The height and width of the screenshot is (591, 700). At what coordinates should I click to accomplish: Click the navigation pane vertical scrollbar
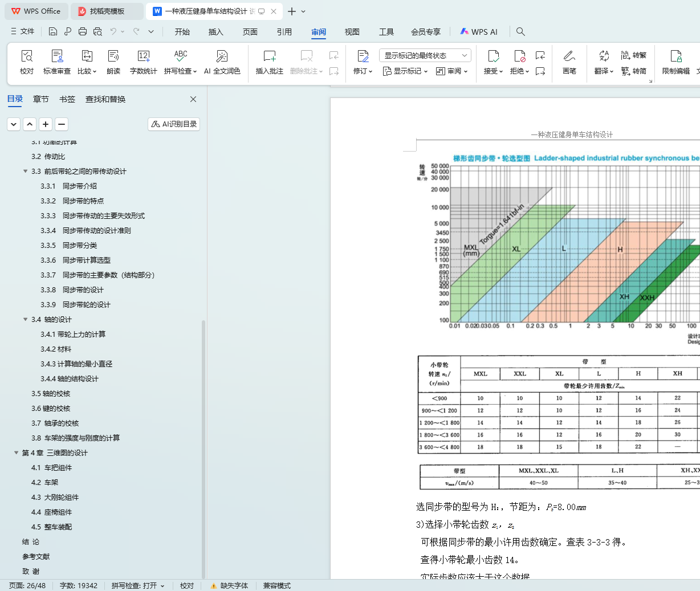tap(204, 445)
